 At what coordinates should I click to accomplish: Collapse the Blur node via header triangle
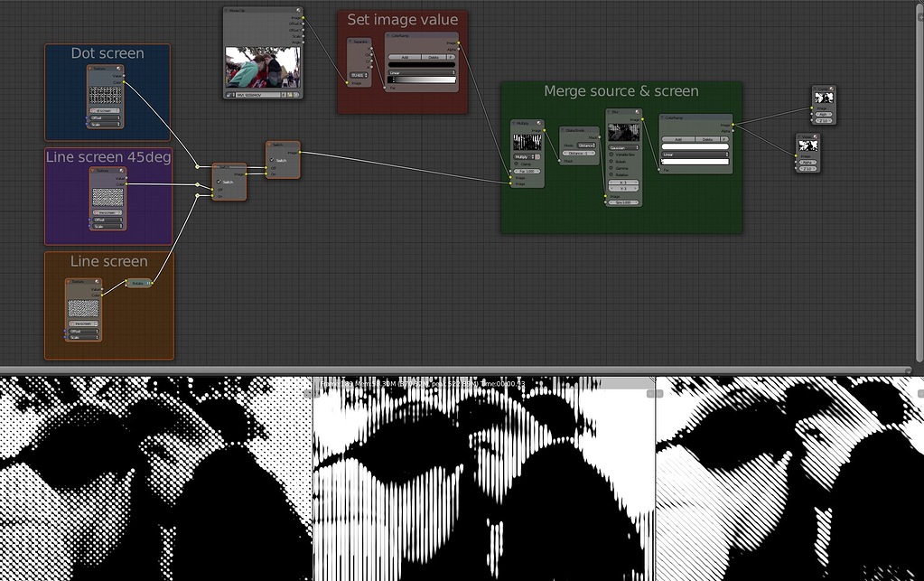[x=609, y=112]
